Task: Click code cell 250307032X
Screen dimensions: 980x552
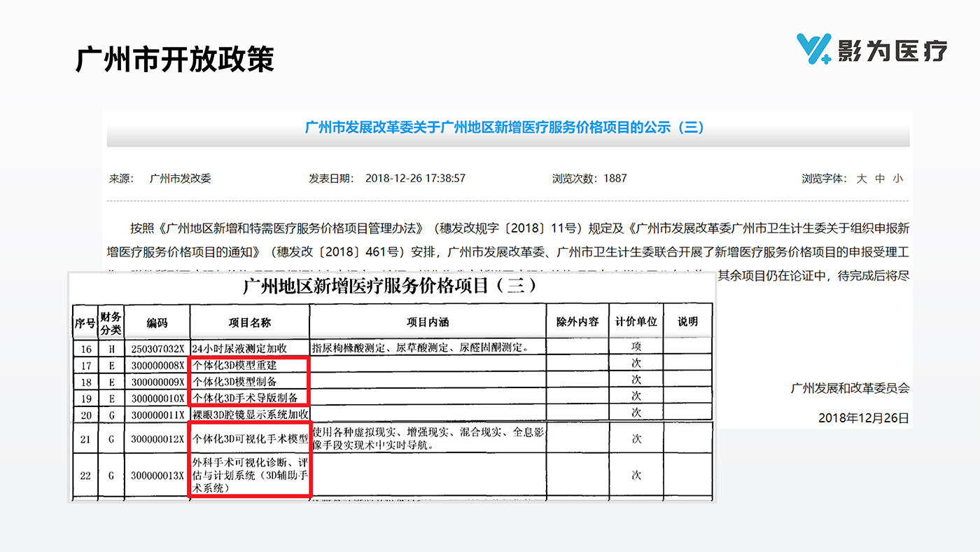Action: click(x=157, y=348)
